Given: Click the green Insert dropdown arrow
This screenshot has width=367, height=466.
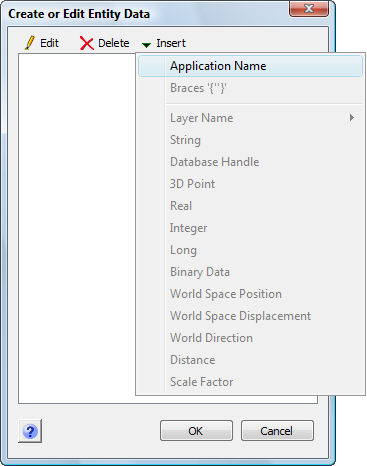Looking at the screenshot, I should (x=146, y=44).
